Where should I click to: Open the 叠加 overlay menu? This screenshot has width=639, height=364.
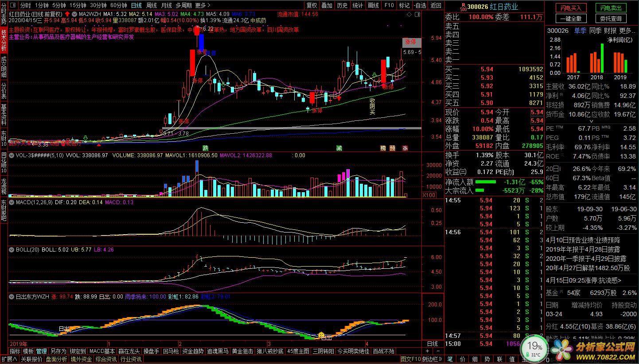pos(327,5)
